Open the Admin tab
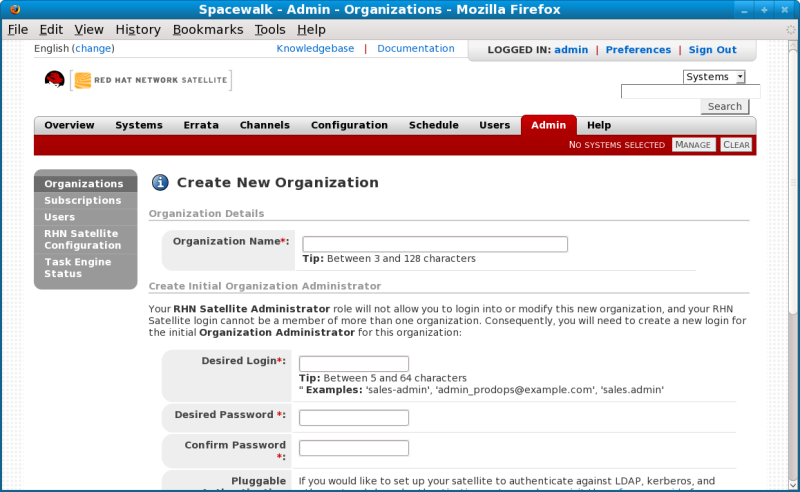 point(548,125)
